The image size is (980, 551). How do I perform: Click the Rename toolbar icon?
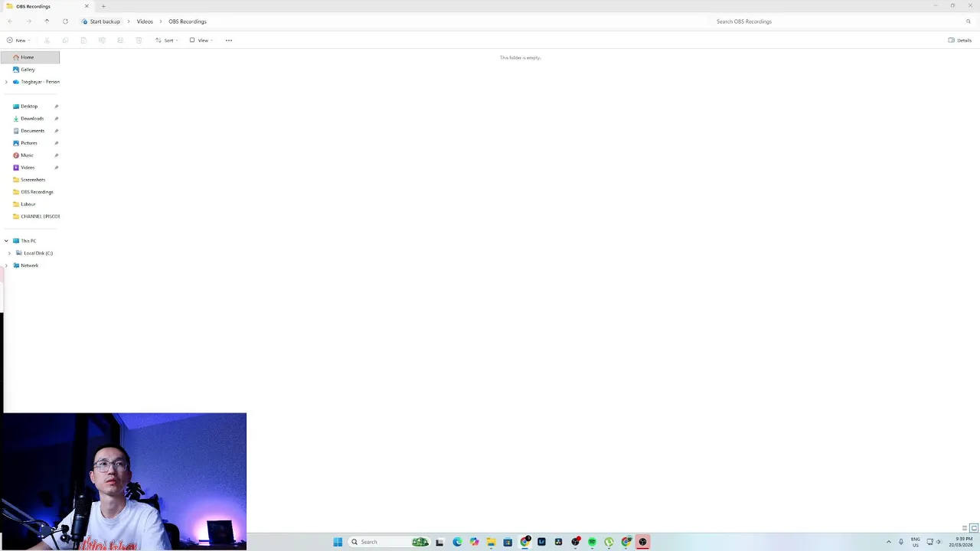point(102,41)
